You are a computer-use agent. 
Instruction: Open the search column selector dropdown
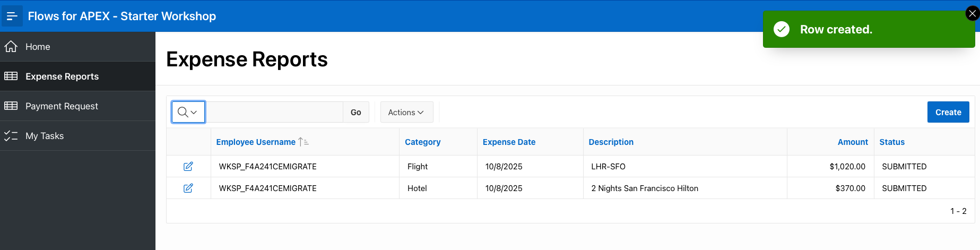coord(188,112)
